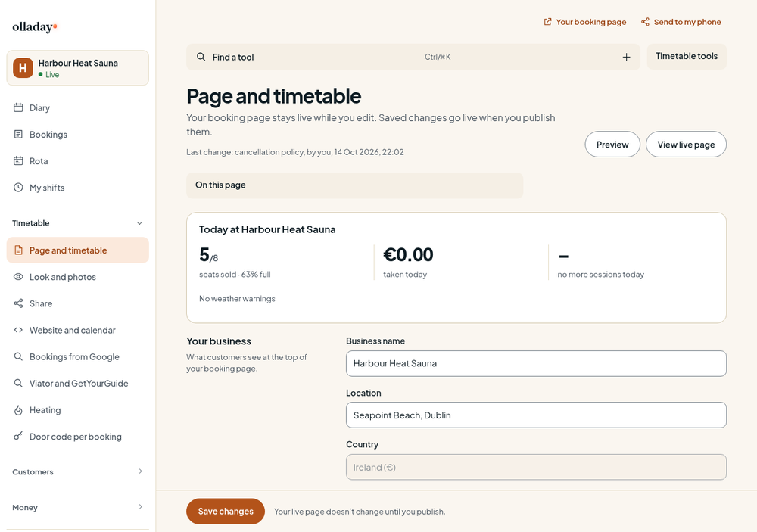Click the plus icon in the tool search bar

click(x=626, y=57)
